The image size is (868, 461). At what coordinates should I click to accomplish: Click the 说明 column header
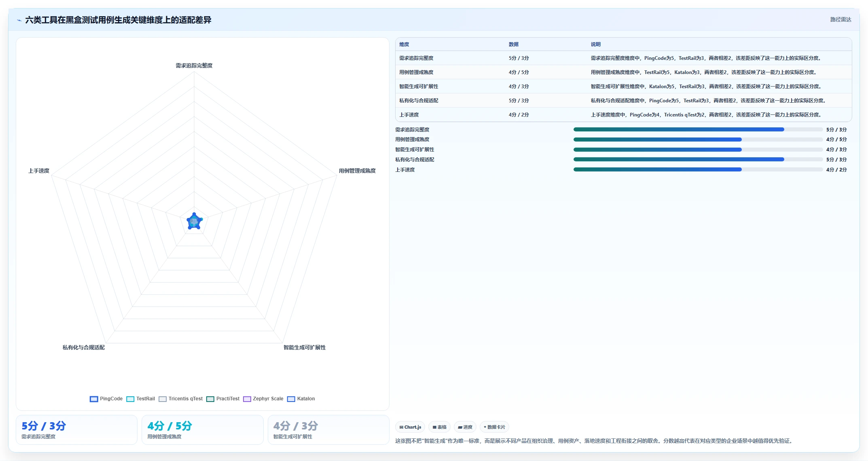595,44
